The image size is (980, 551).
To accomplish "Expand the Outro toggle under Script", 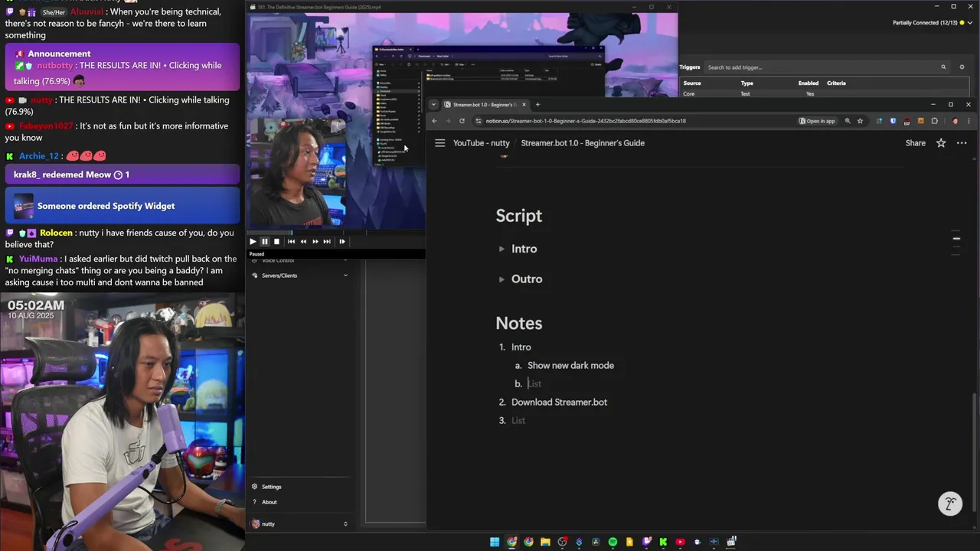I will (x=501, y=279).
